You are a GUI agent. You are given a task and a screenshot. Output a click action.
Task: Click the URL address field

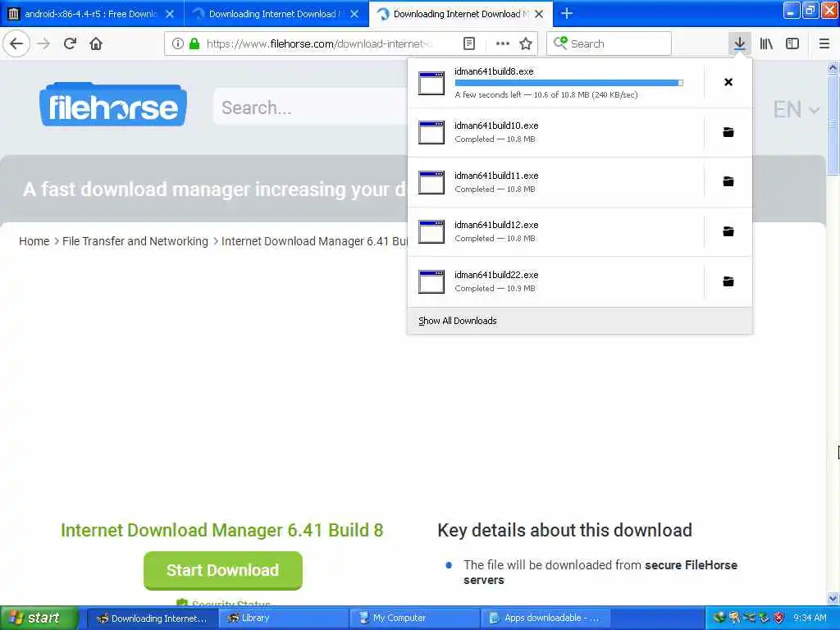319,43
